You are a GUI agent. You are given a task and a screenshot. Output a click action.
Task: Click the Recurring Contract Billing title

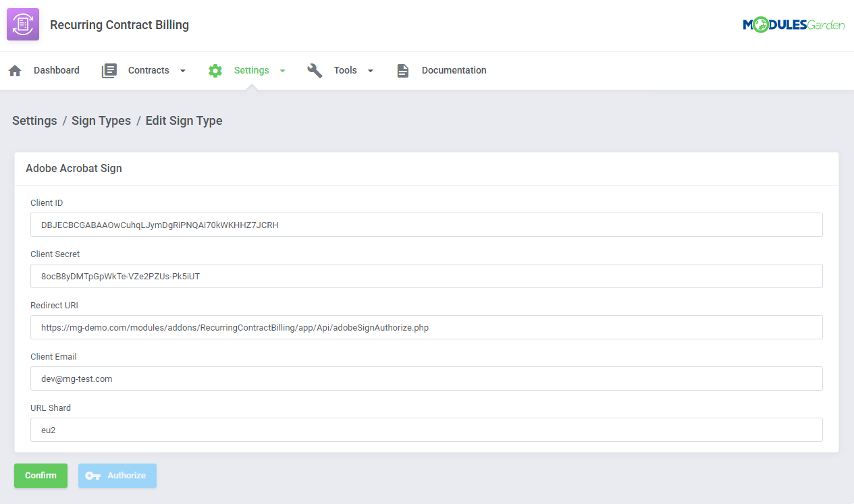[119, 25]
